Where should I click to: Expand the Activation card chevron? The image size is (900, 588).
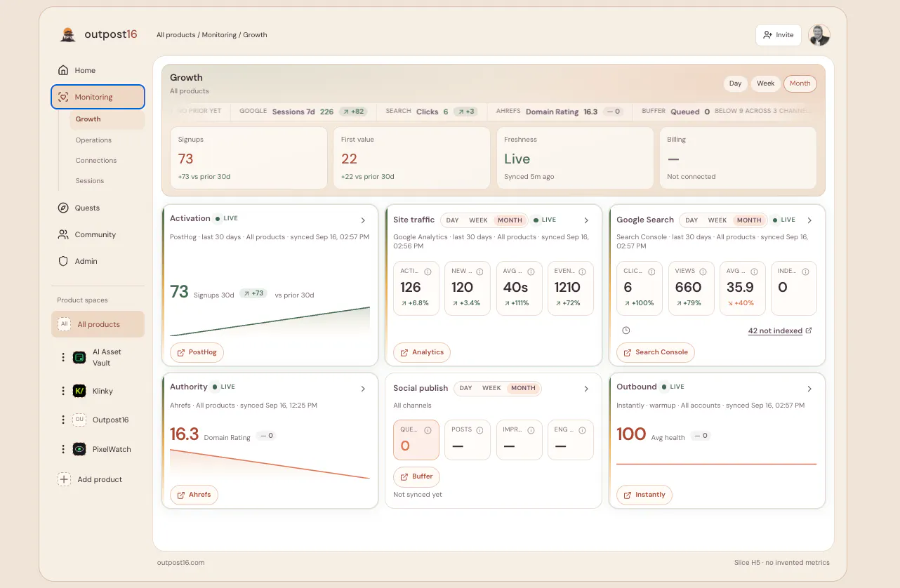pyautogui.click(x=363, y=220)
